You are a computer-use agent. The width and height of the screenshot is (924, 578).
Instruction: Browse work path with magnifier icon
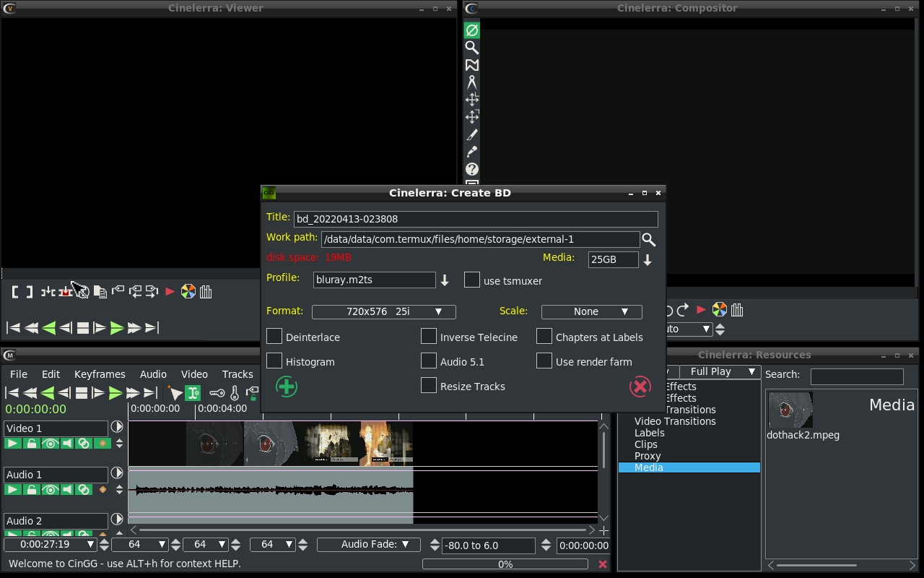point(648,239)
